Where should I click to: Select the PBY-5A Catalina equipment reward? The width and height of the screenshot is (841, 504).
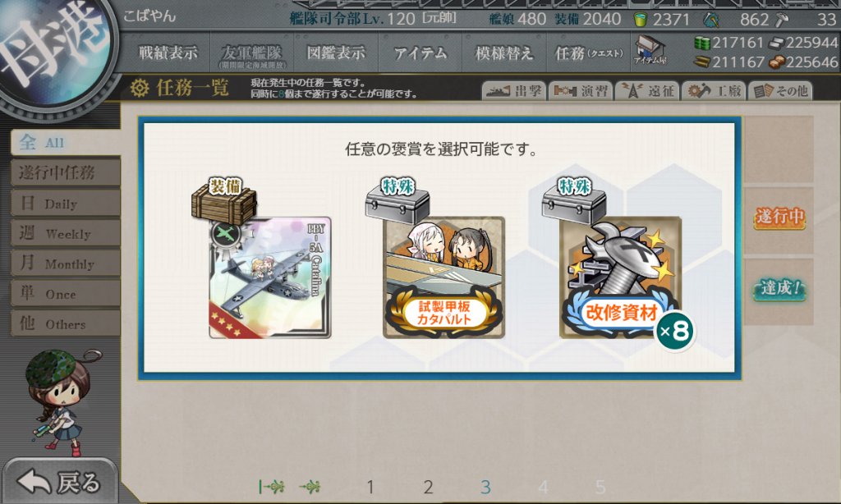click(x=269, y=277)
